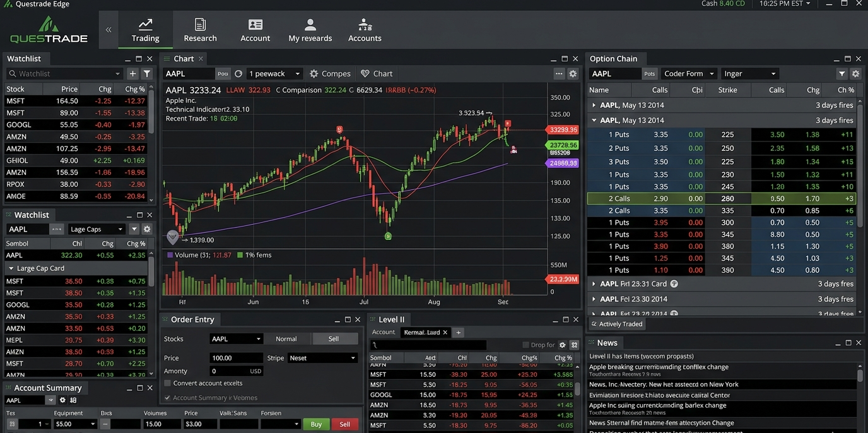868x433 pixels.
Task: Click the ellipsis icon in Chart panel
Action: pyautogui.click(x=558, y=73)
